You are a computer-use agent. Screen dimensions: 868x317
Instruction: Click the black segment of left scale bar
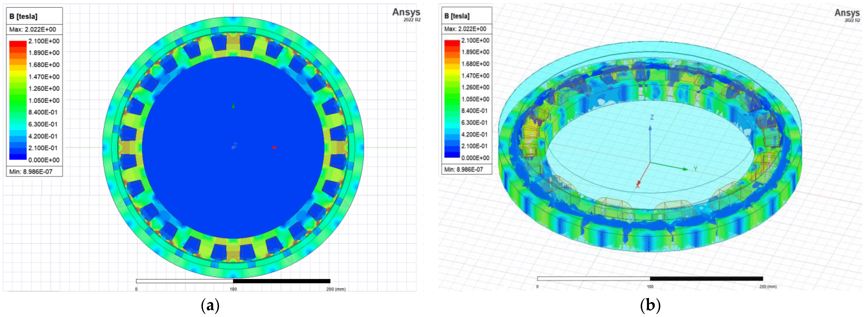point(281,281)
